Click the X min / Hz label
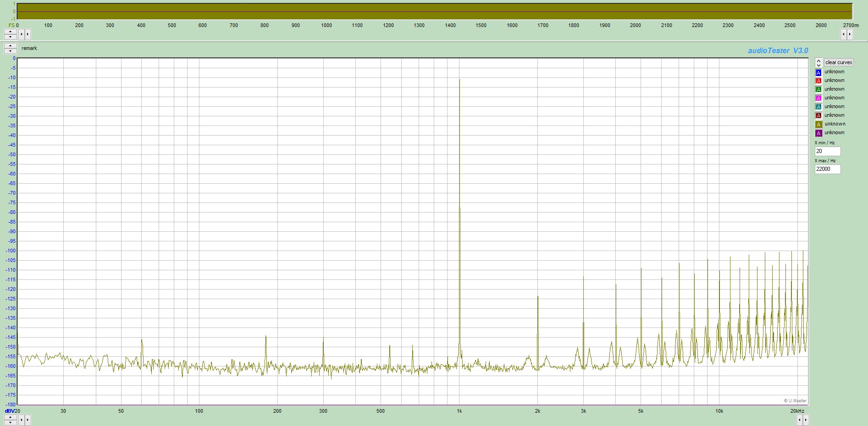868x426 pixels. click(x=824, y=143)
